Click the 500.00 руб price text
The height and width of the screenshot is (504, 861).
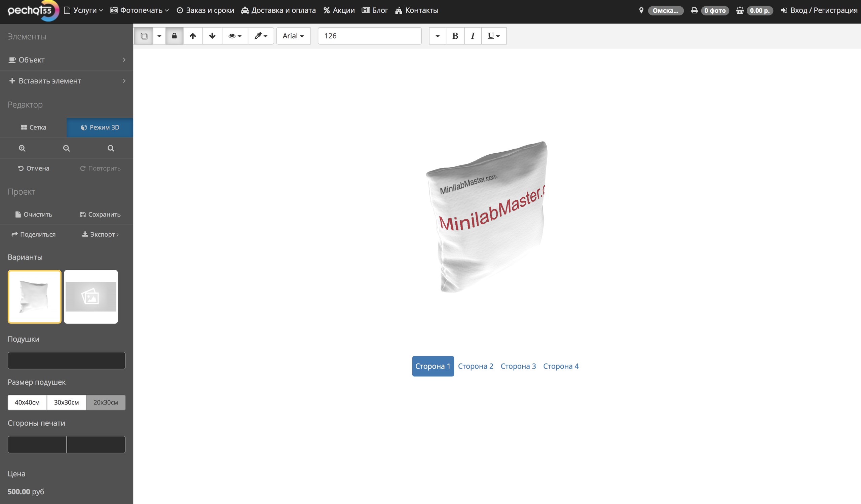(26, 492)
